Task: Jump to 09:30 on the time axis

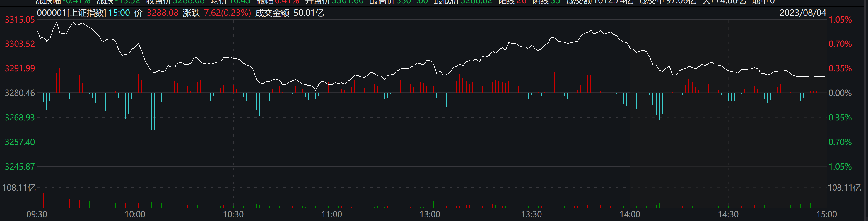Action: [37, 214]
